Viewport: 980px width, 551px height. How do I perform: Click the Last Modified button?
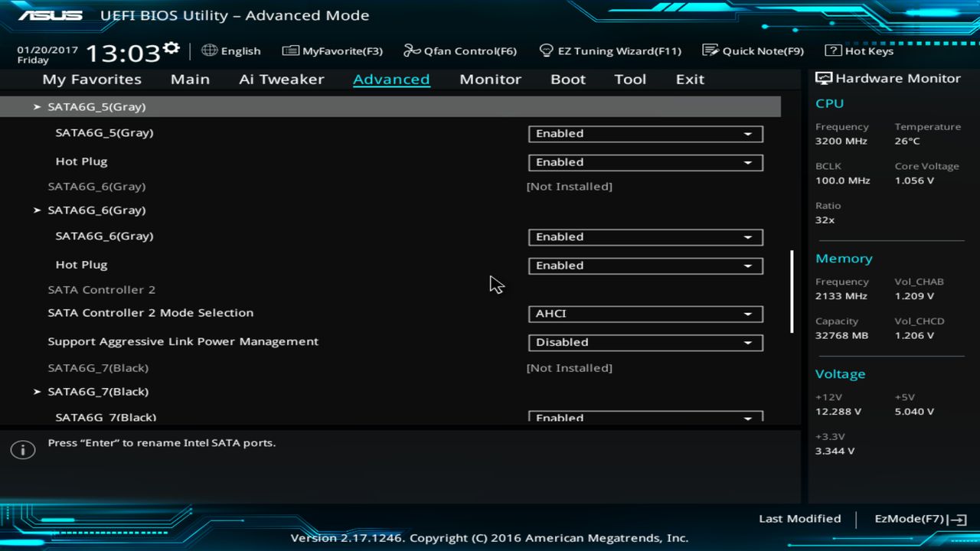799,518
